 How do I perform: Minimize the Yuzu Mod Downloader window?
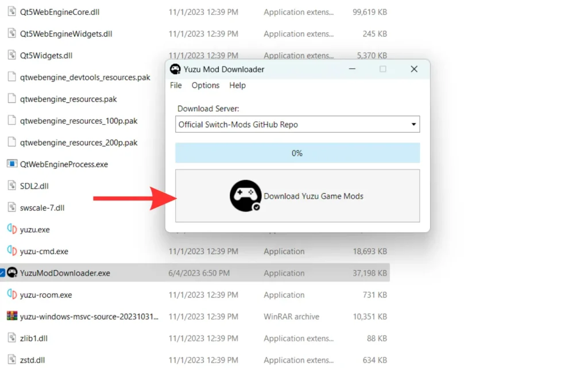[x=352, y=69]
